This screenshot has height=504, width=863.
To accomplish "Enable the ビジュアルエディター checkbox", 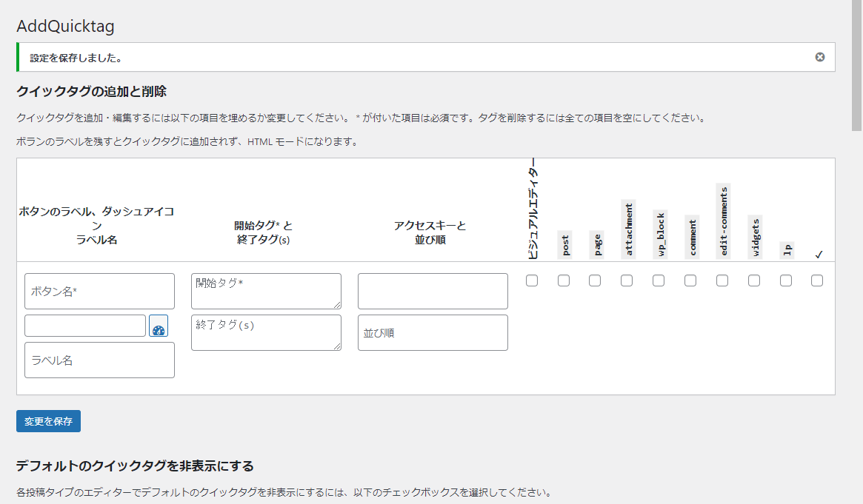I will [531, 280].
